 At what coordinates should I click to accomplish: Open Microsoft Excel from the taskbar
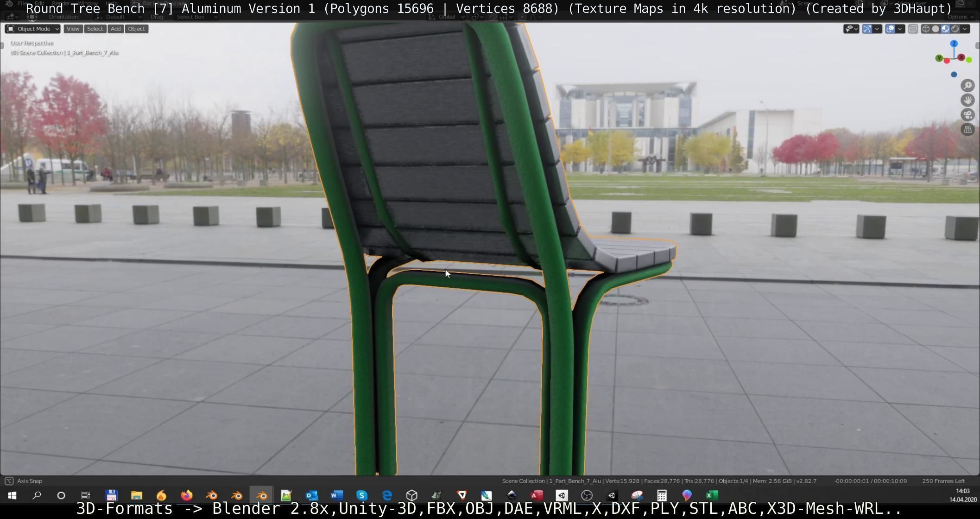[712, 495]
